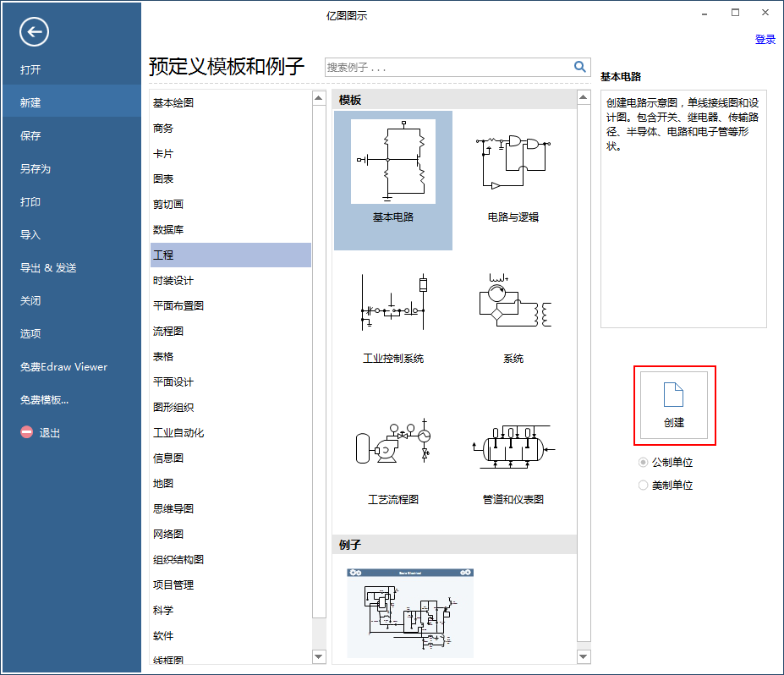Click the category list scrollbar thumb
This screenshot has width=784, height=675.
[x=319, y=361]
